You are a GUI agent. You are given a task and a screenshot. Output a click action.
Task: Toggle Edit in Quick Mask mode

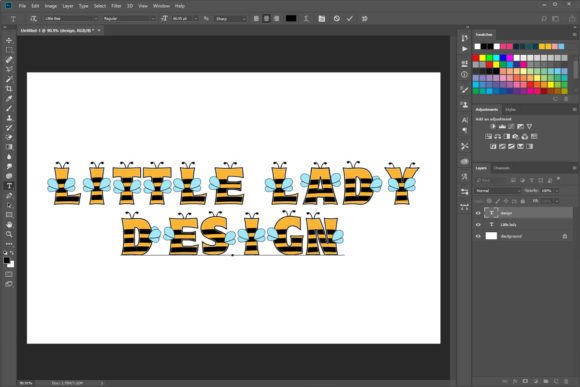pyautogui.click(x=9, y=274)
